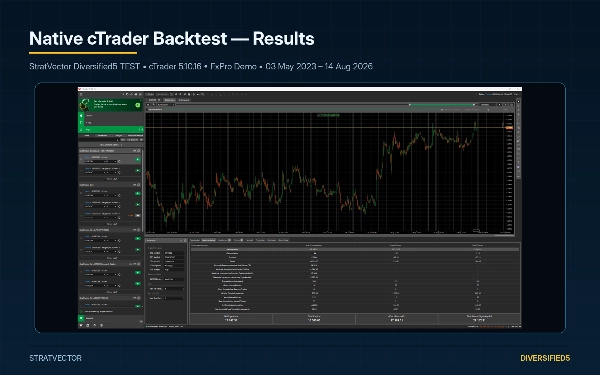Click the backtest end date slider handle

click(x=474, y=104)
